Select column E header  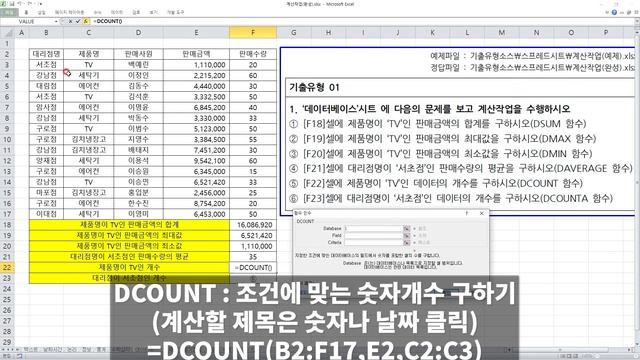coord(196,33)
